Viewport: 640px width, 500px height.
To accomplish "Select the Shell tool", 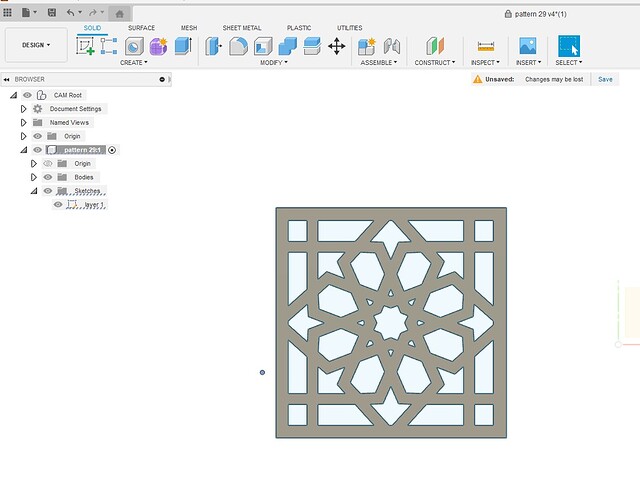I will point(263,46).
